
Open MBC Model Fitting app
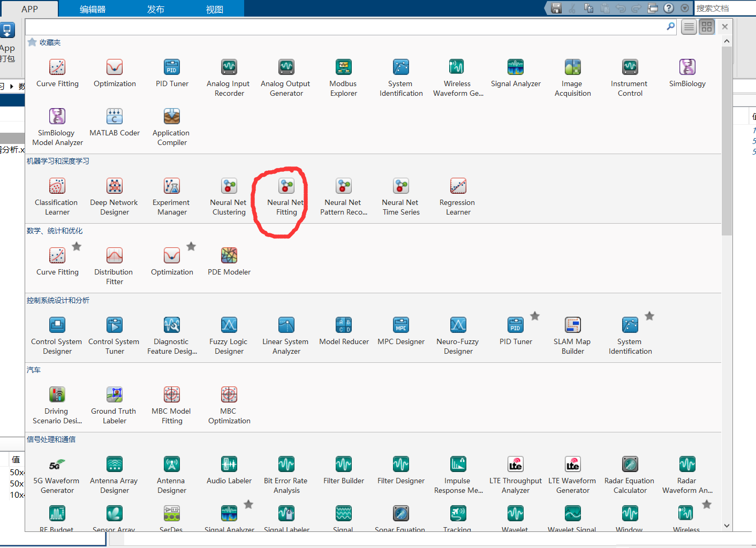pyautogui.click(x=171, y=406)
